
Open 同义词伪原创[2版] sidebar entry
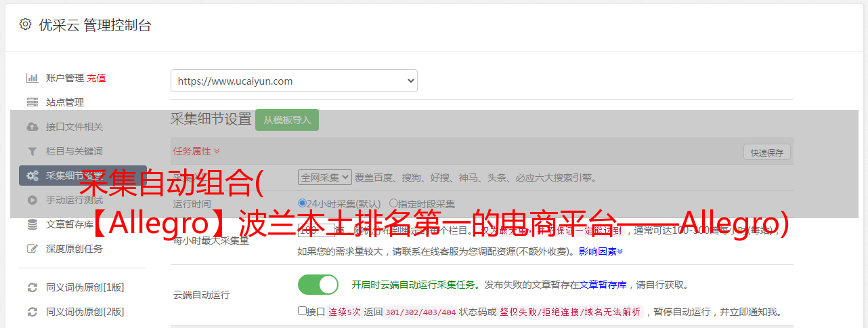85,312
